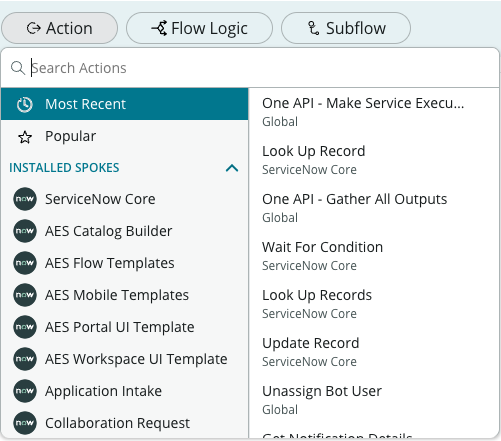Select the Popular category

click(124, 136)
